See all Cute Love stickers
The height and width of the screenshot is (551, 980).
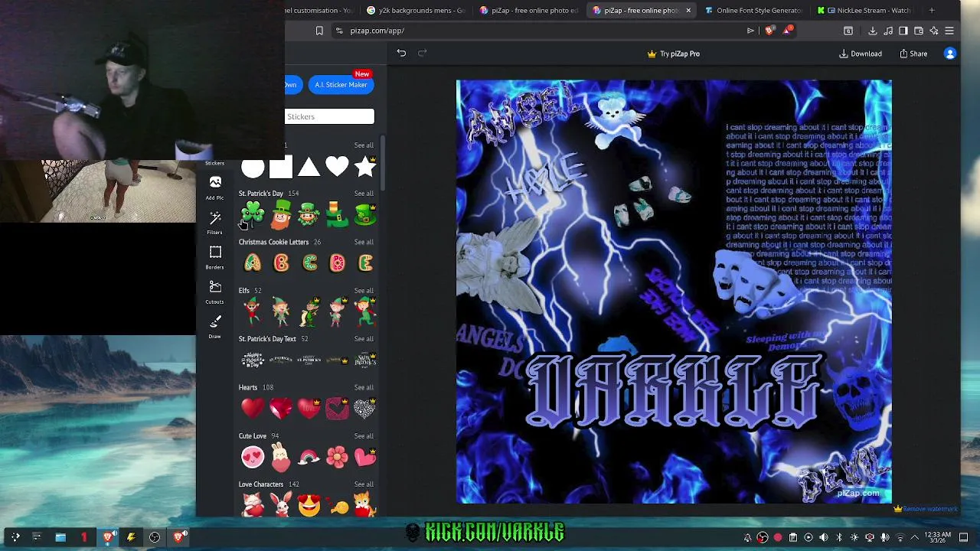coord(364,436)
